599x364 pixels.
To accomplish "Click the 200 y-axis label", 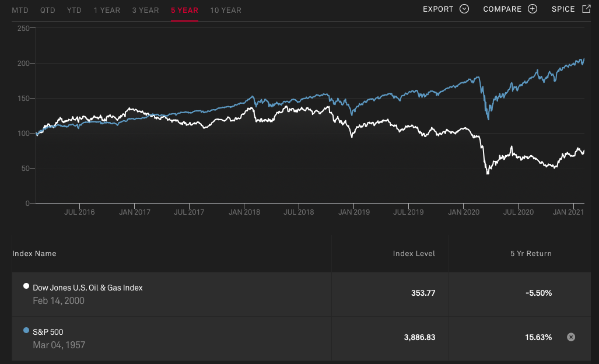I will pos(23,64).
